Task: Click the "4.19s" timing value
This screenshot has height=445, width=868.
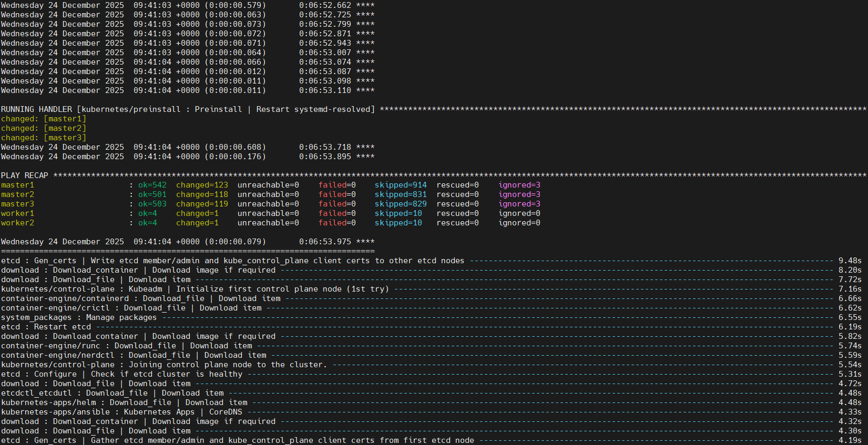Action: (850, 440)
